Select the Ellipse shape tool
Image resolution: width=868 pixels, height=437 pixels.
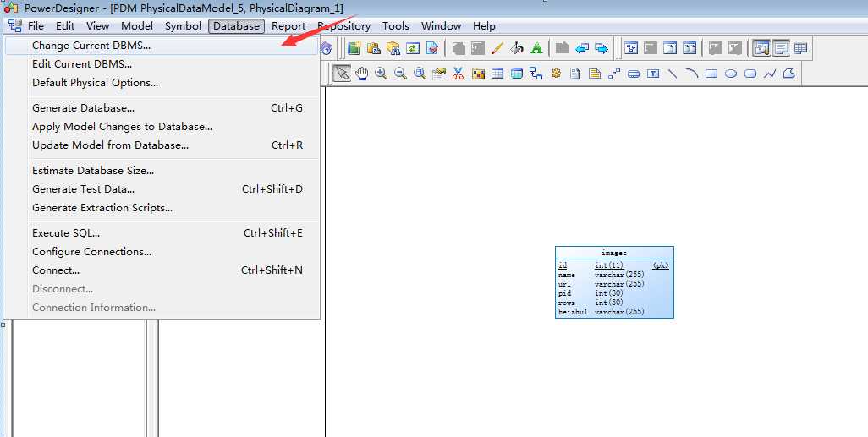click(x=731, y=73)
